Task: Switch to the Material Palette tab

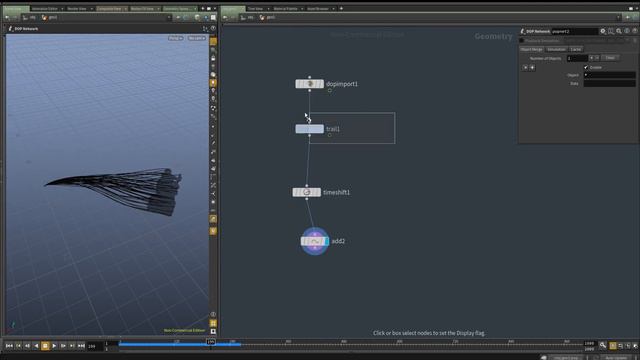Action: (x=285, y=9)
